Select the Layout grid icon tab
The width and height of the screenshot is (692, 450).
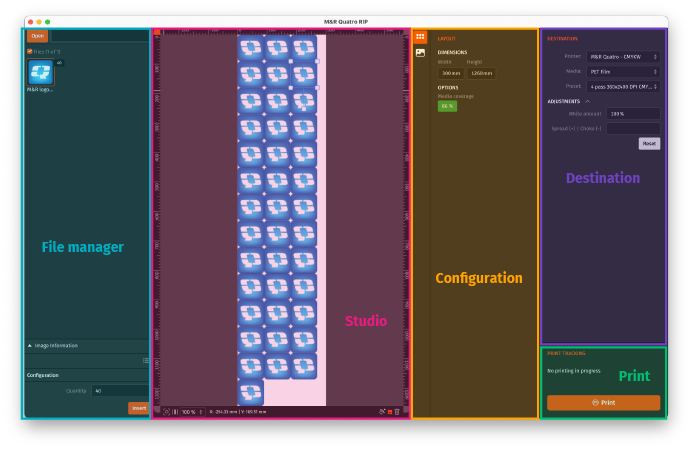[x=420, y=37]
